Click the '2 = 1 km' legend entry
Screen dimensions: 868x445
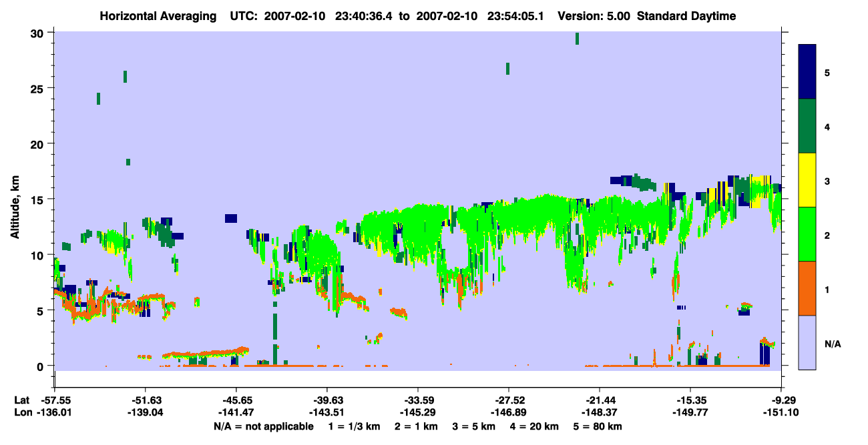click(x=417, y=426)
